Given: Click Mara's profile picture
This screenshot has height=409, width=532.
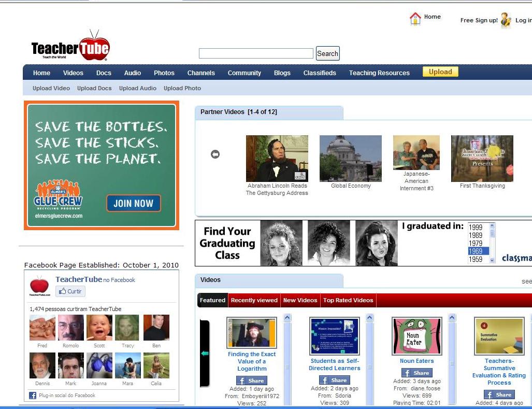Looking at the screenshot, I should [x=128, y=365].
